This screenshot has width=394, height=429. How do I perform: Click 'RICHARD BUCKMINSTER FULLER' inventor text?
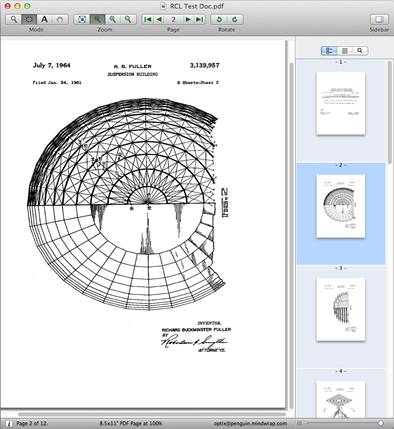pyautogui.click(x=196, y=330)
